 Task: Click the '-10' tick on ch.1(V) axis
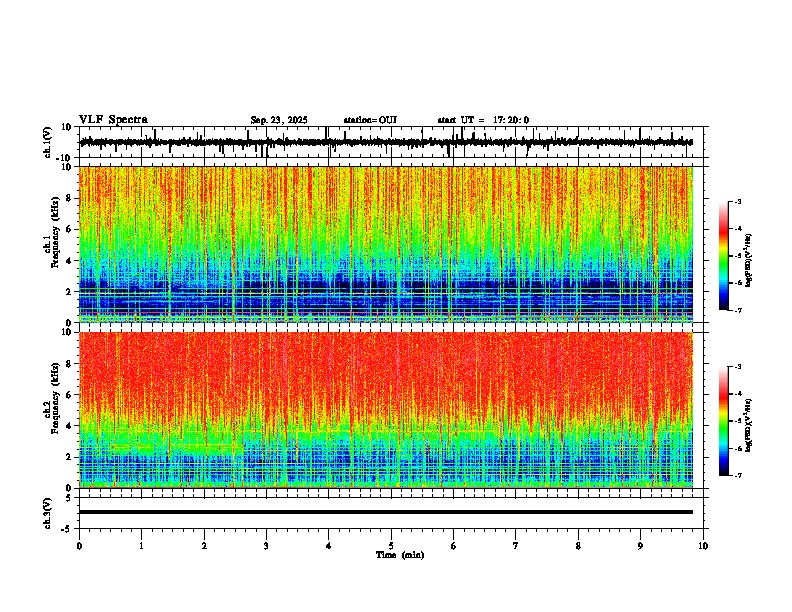[65, 158]
